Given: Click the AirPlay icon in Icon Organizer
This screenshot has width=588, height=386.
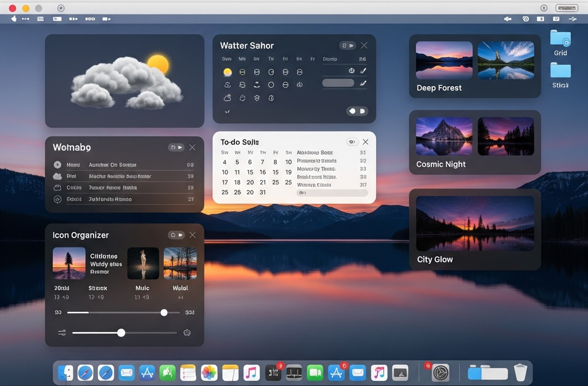Looking at the screenshot, I should (187, 332).
